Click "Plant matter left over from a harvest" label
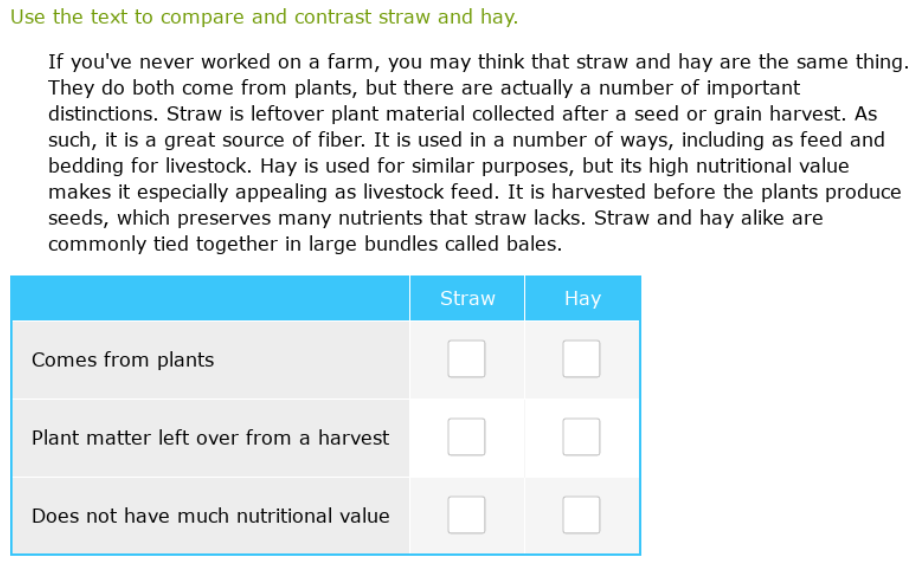Viewport: 912px width, 565px height. pyautogui.click(x=210, y=438)
